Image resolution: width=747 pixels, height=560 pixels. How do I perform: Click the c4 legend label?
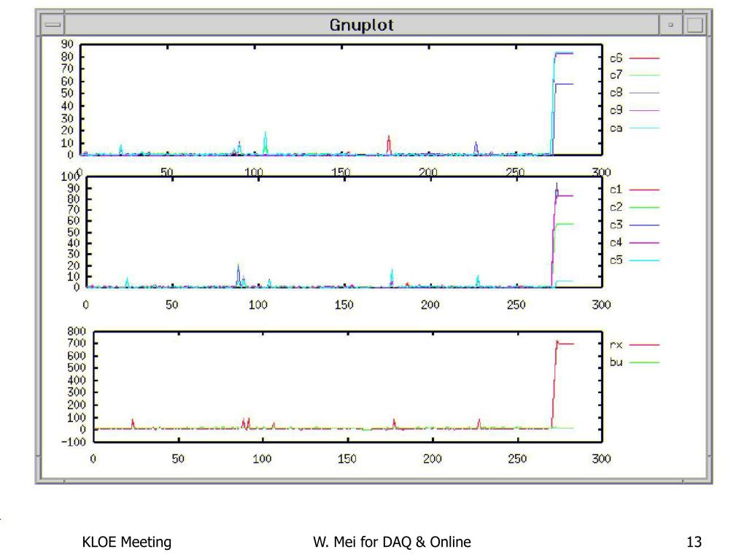coord(616,242)
